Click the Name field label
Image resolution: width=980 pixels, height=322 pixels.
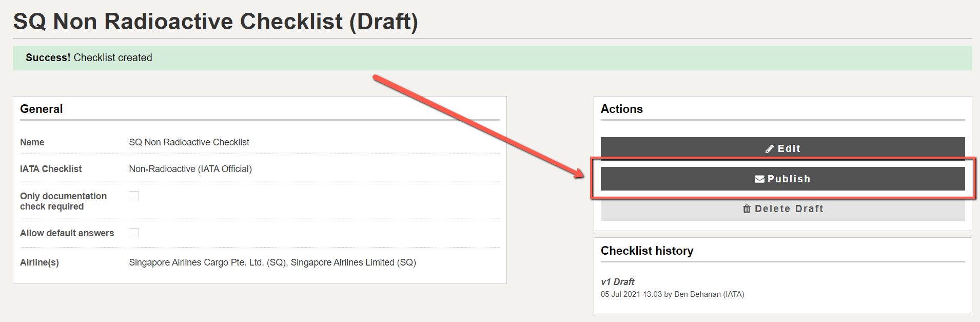coord(32,142)
